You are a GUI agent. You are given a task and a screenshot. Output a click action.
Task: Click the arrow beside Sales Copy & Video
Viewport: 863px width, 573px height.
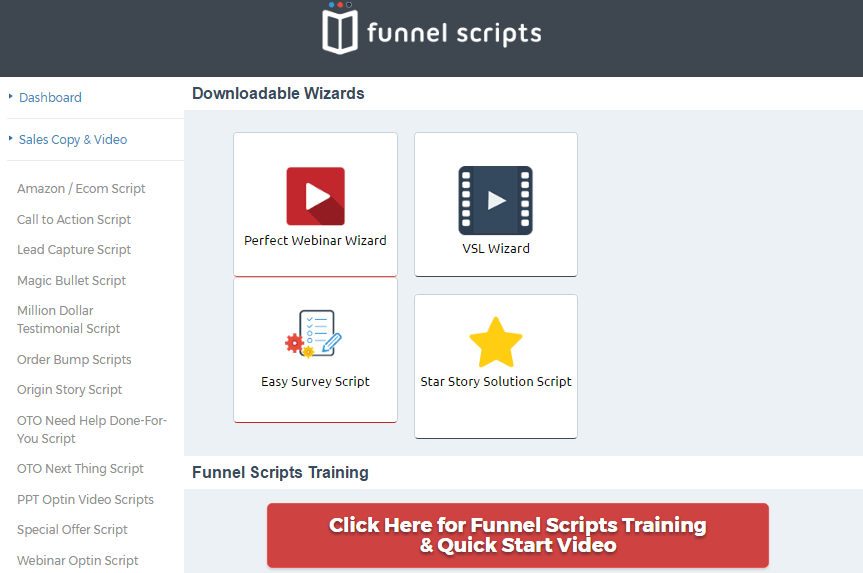pos(10,138)
